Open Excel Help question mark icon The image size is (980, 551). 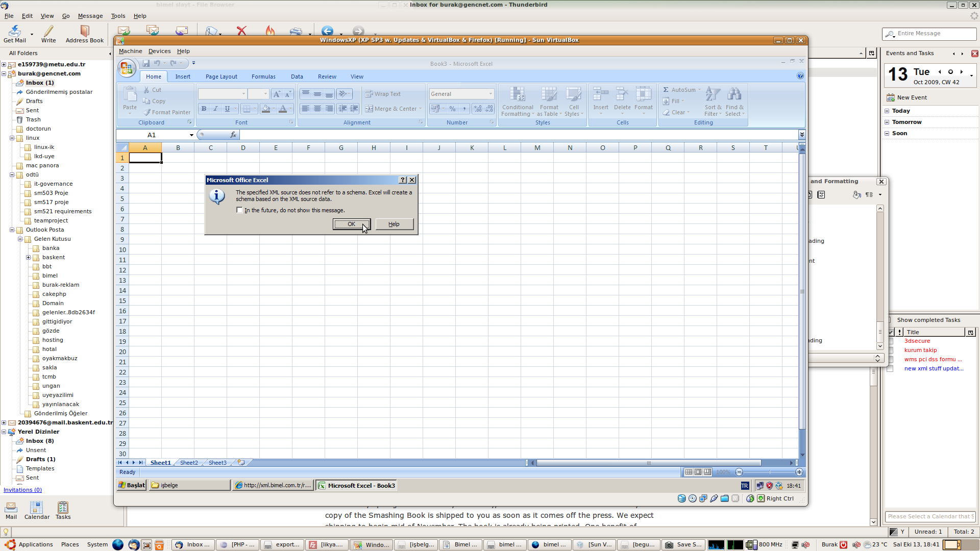tap(800, 76)
